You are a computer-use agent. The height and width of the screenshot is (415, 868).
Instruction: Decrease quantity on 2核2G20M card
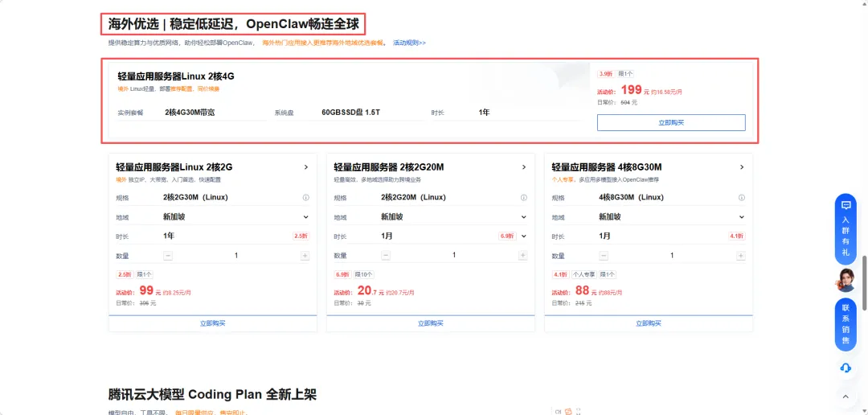click(x=386, y=256)
